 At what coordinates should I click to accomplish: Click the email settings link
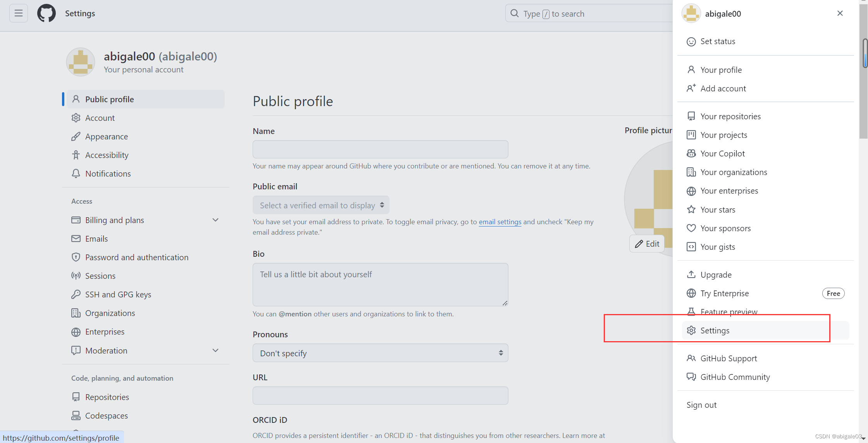(500, 221)
